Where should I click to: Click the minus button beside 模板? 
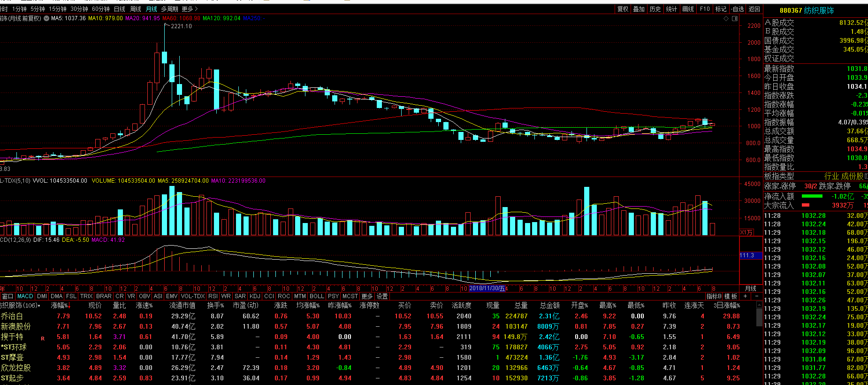[x=756, y=296]
